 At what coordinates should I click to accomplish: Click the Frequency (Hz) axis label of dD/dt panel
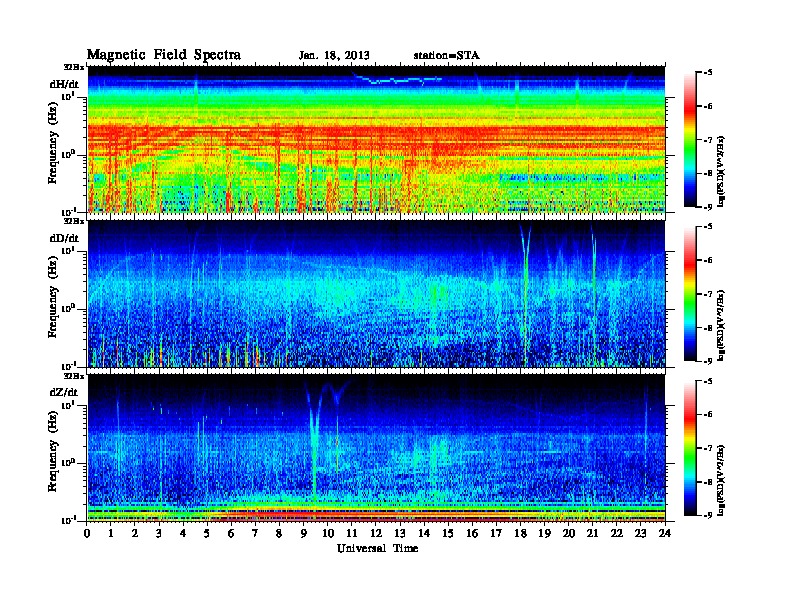53,297
